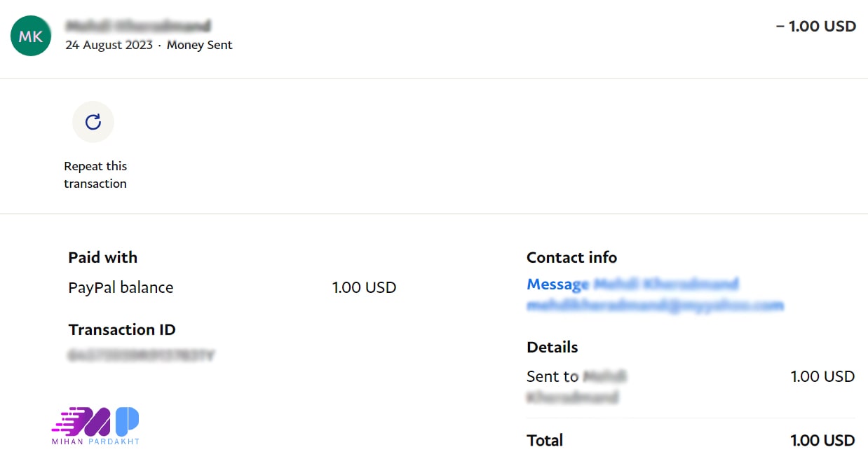Click the "Sent to" recipient line
The height and width of the screenshot is (459, 868).
[x=576, y=386]
